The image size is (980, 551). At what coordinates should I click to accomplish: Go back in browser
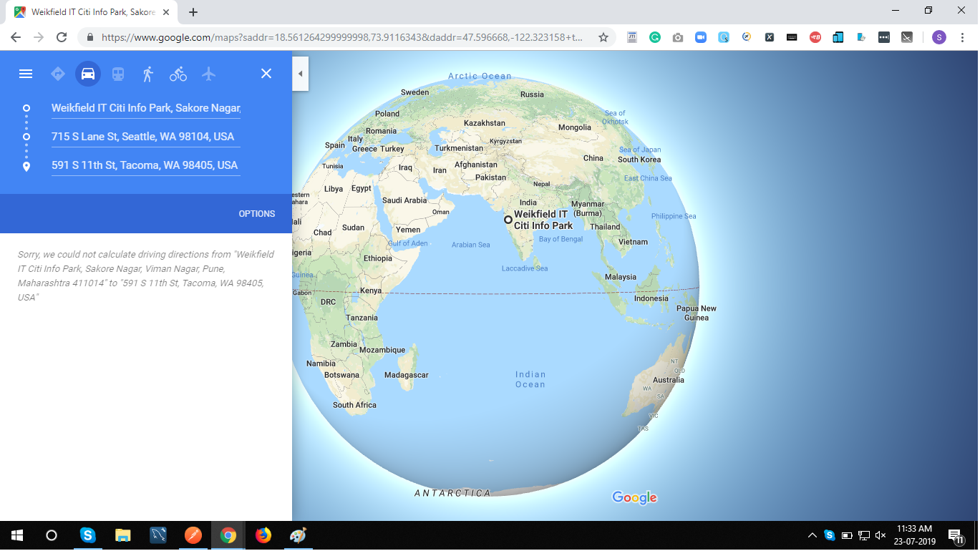tap(16, 37)
